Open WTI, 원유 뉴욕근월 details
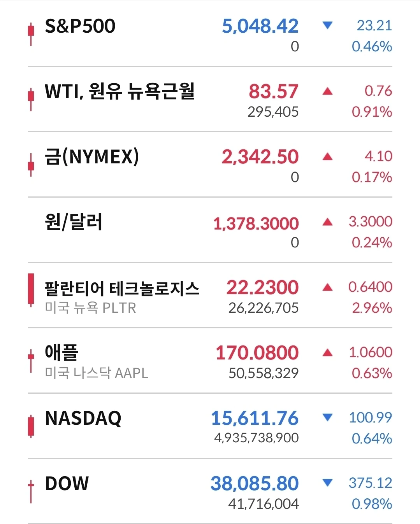Image resolution: width=420 pixels, height=524 pixels. tap(119, 92)
